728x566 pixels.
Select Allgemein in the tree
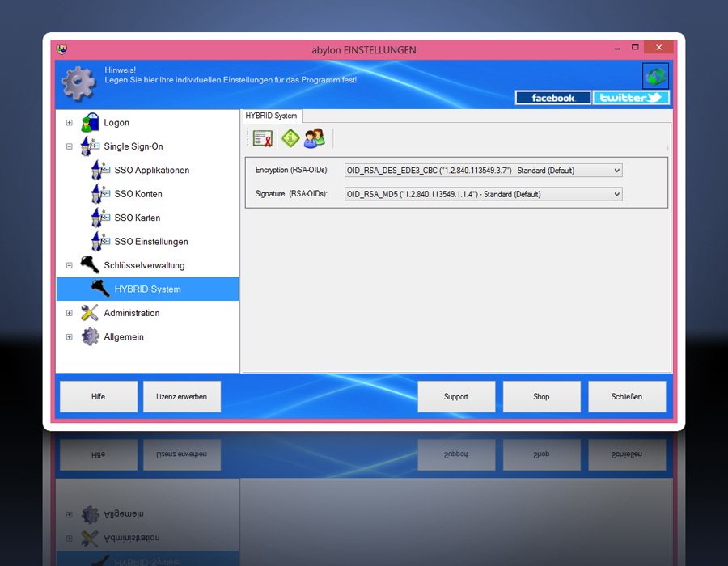[124, 336]
